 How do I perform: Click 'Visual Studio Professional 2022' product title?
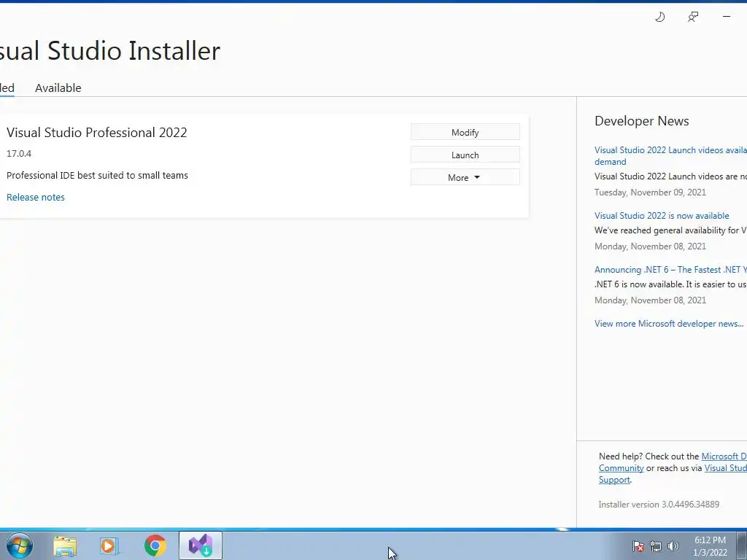click(x=97, y=133)
